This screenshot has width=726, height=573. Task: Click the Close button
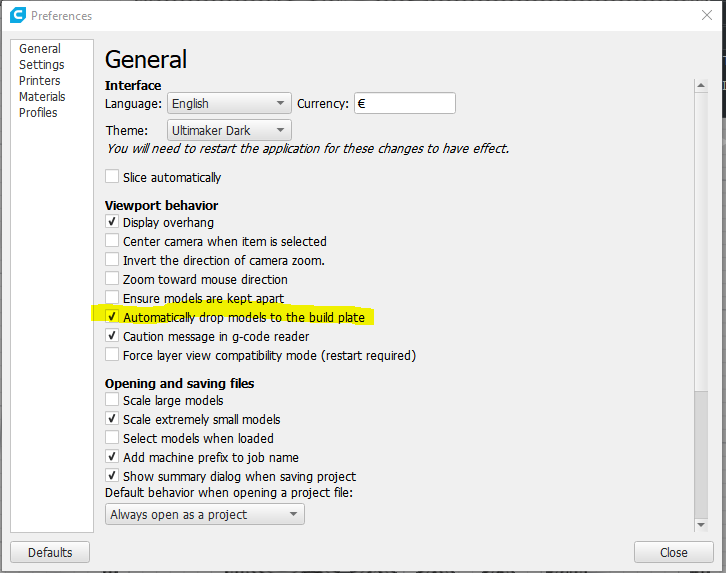pos(674,552)
